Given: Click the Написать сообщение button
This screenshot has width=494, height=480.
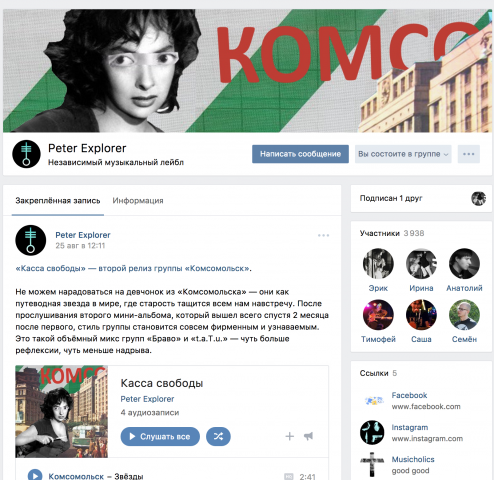Looking at the screenshot, I should pyautogui.click(x=300, y=154).
